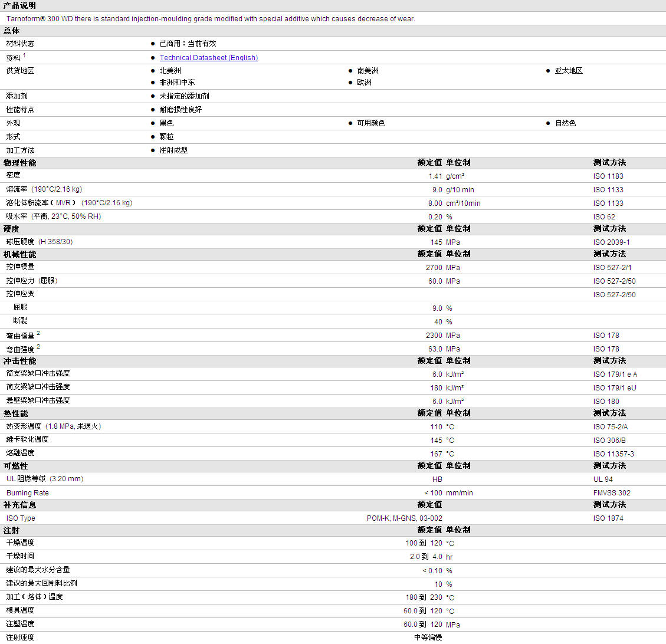
Task: Click the ISO 11357-3 test method
Action: (613, 454)
